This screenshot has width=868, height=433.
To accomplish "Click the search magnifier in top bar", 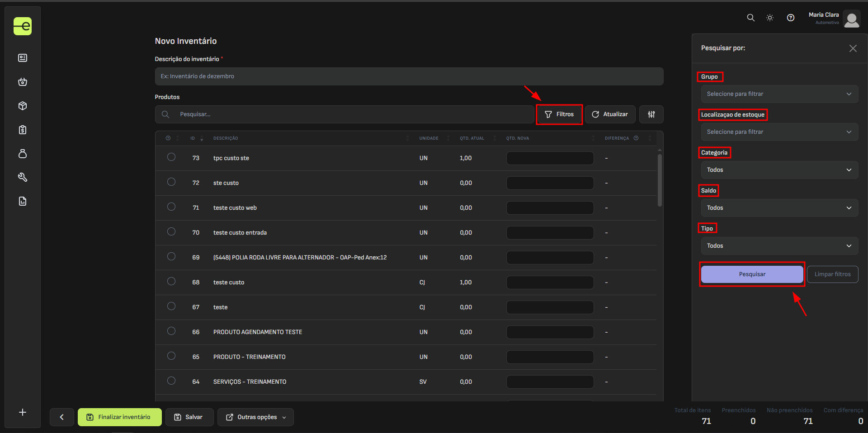I will tap(750, 18).
